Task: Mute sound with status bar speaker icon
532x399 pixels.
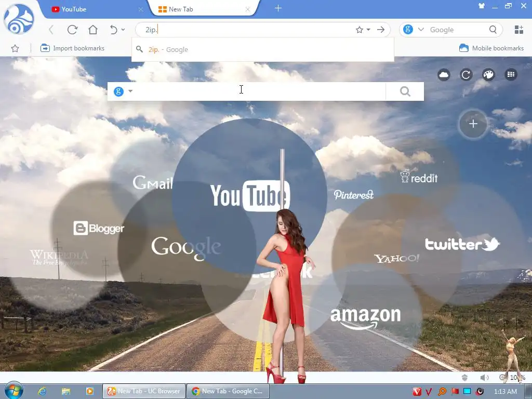Action: pos(485,377)
